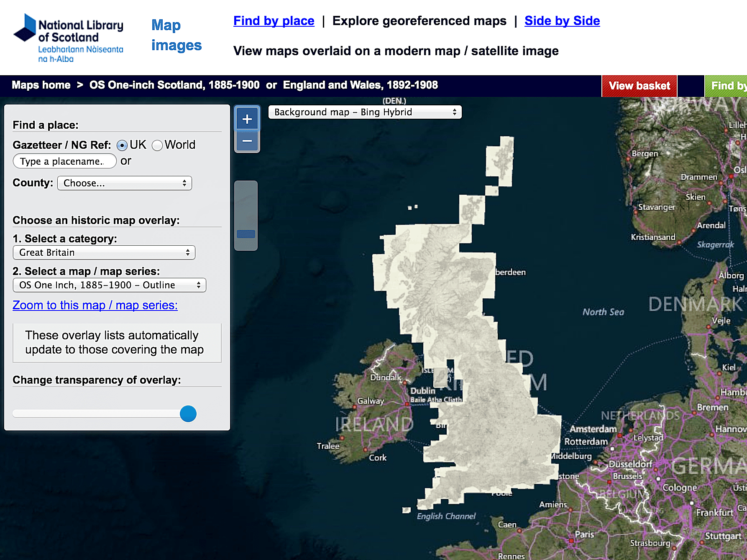
Task: Click the green Find by button
Action: 727,86
